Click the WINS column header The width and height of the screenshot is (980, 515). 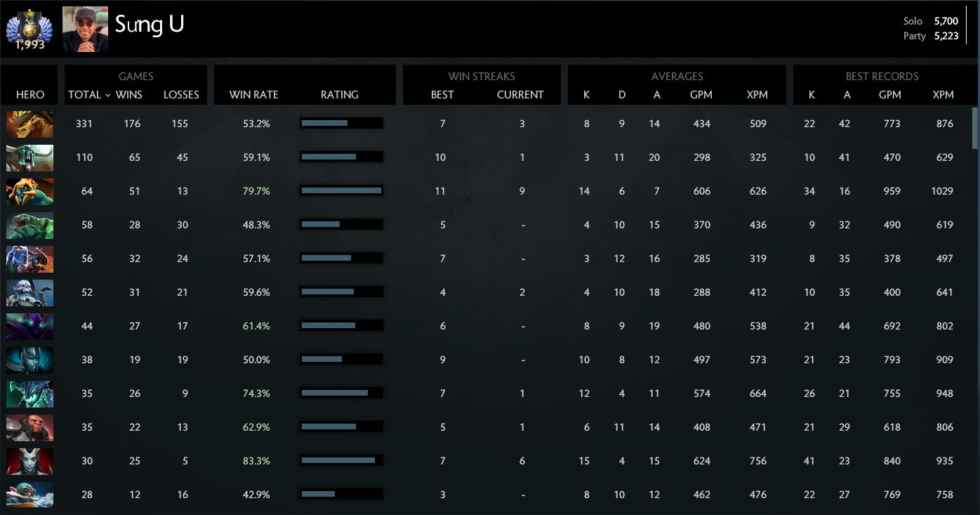129,95
